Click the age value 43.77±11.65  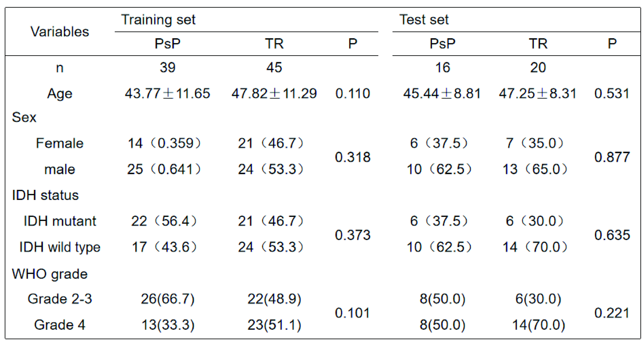(x=168, y=94)
